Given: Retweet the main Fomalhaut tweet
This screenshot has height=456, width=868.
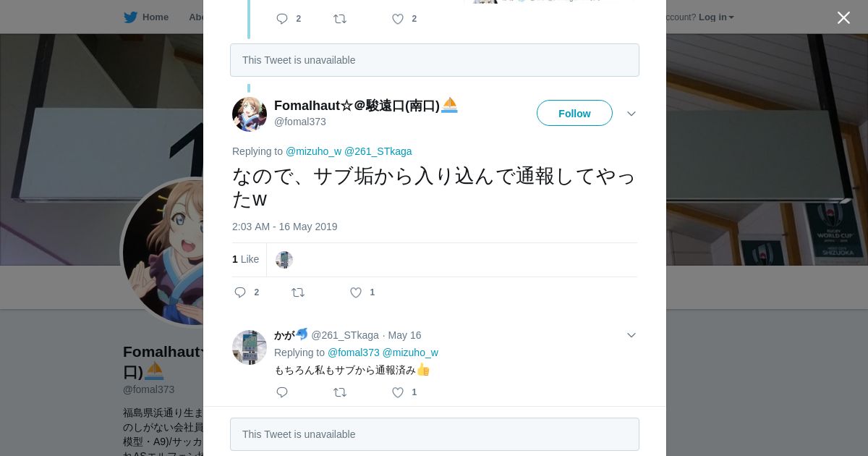Looking at the screenshot, I should point(298,292).
